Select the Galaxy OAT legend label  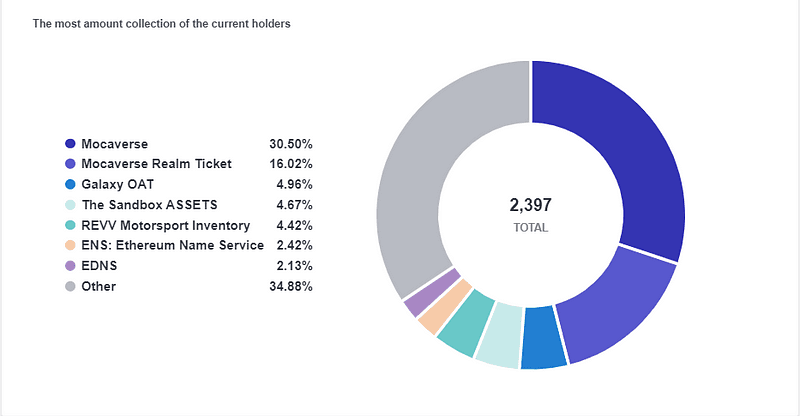pyautogui.click(x=117, y=184)
